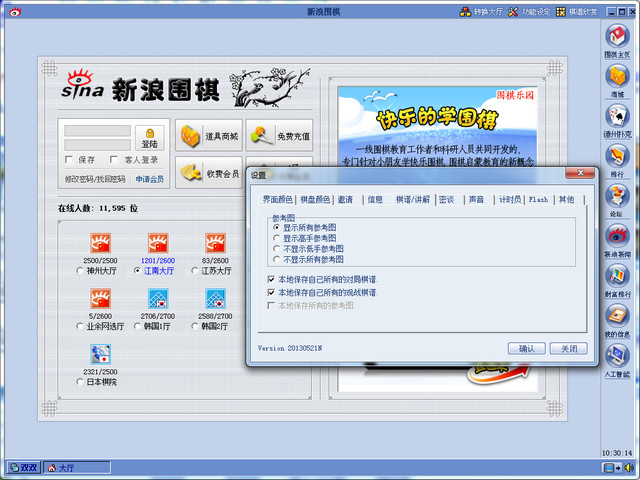Click the Sina eye logo in title bar
Screen dimensions: 640x480
pyautogui.click(x=15, y=12)
